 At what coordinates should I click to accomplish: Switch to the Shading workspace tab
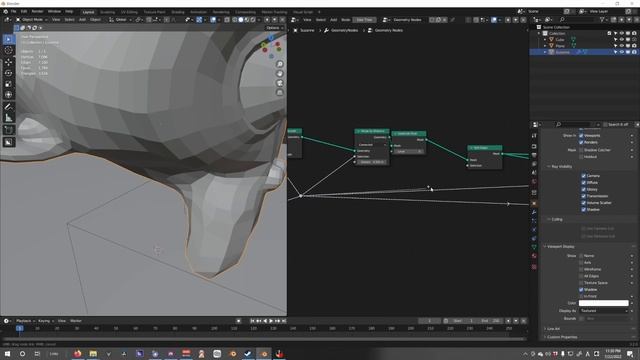pyautogui.click(x=178, y=12)
